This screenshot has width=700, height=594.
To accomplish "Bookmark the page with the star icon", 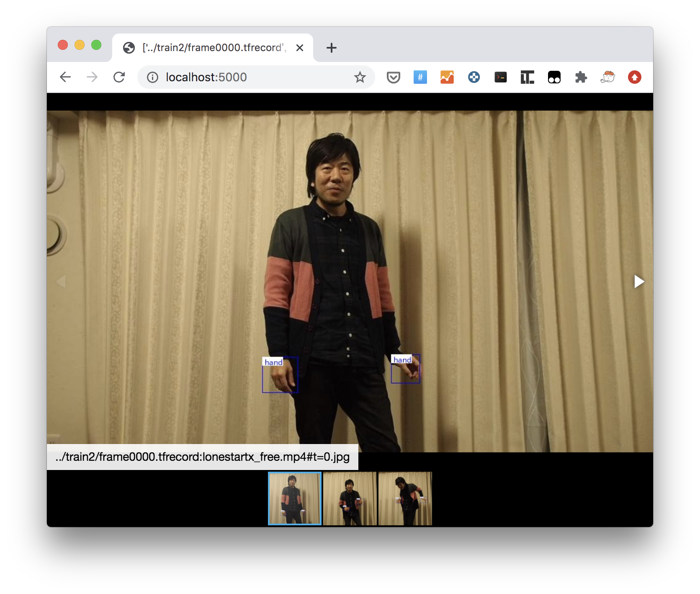I will click(x=359, y=77).
